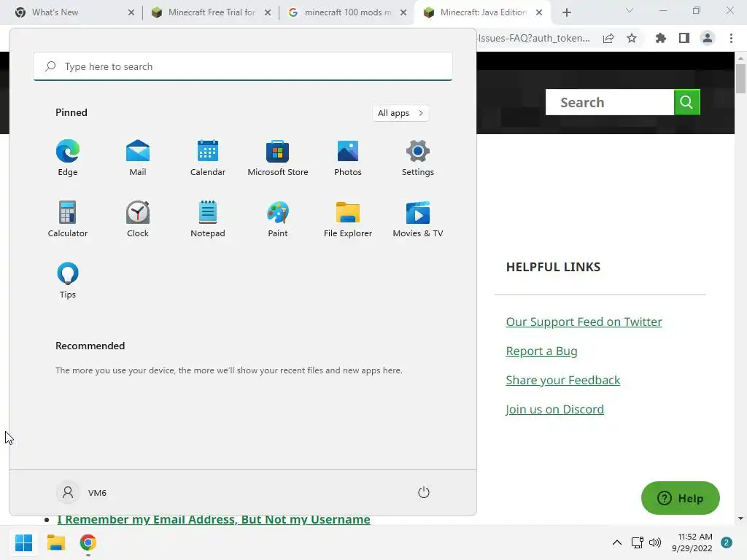Open Microsoft Store from Start menu
Image resolution: width=747 pixels, height=560 pixels.
[x=278, y=157]
